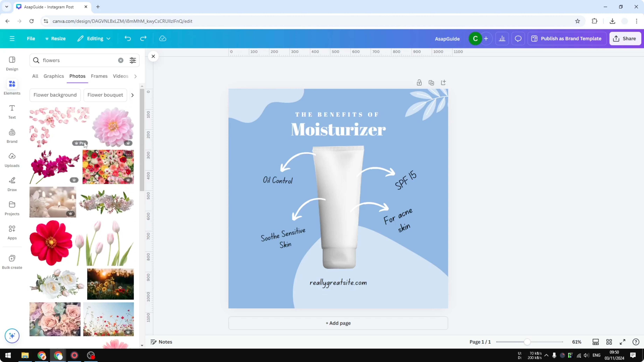Image resolution: width=644 pixels, height=362 pixels.
Task: Expand more flower suggestion chips
Action: [132, 95]
